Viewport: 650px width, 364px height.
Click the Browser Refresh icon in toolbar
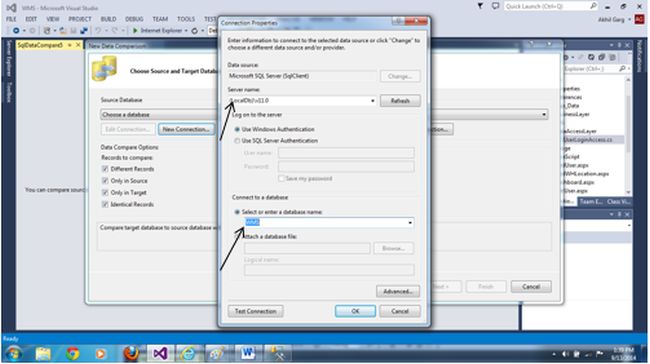click(x=194, y=31)
